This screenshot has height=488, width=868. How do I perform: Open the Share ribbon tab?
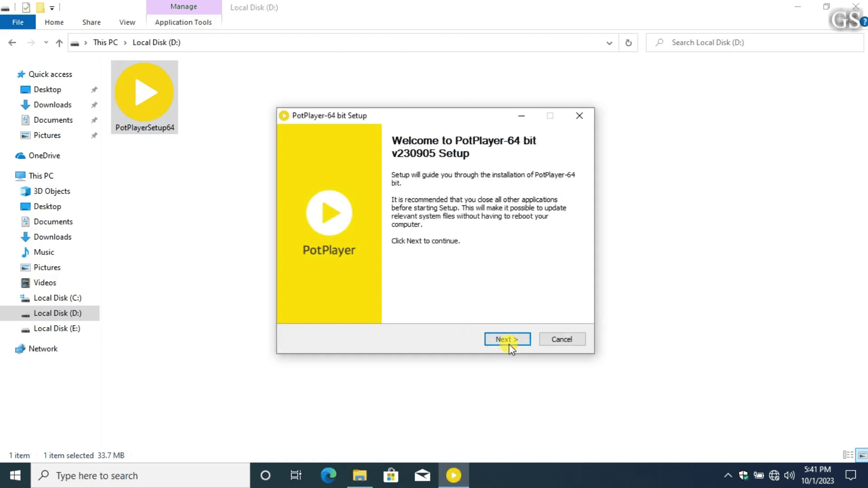[91, 22]
